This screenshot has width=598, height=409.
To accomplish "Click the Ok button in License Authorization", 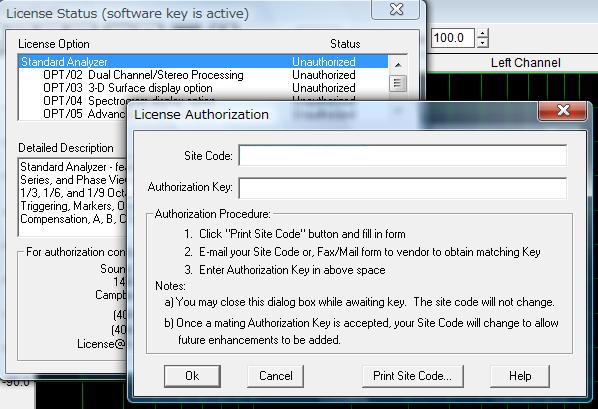I will tap(192, 376).
